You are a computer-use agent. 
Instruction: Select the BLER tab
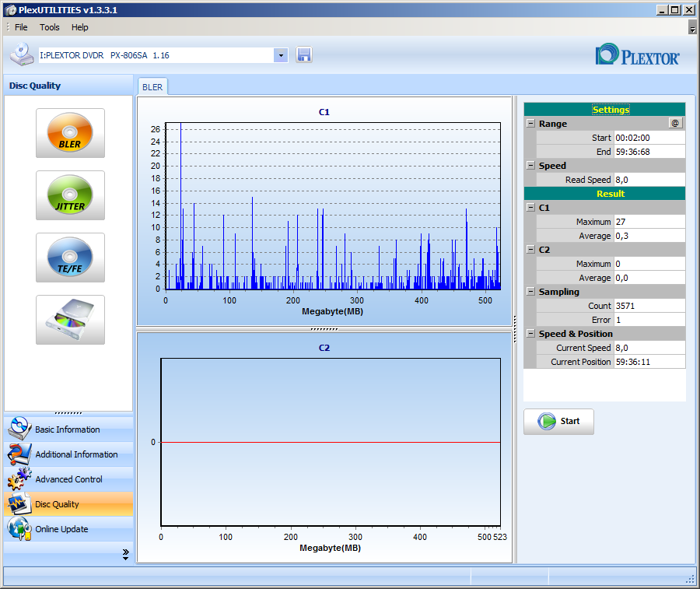[x=152, y=87]
